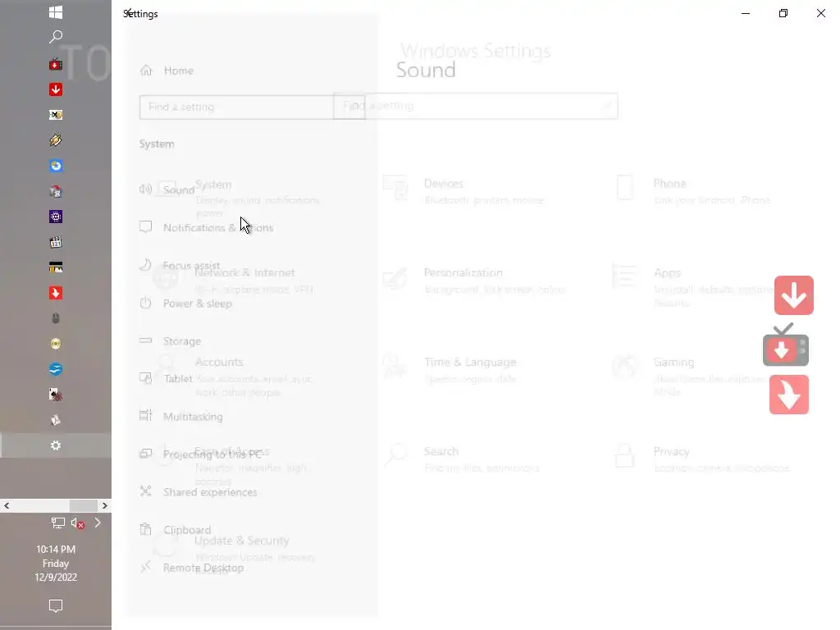Image resolution: width=840 pixels, height=630 pixels.
Task: Open the purple square taskbar app
Action: coord(56,217)
